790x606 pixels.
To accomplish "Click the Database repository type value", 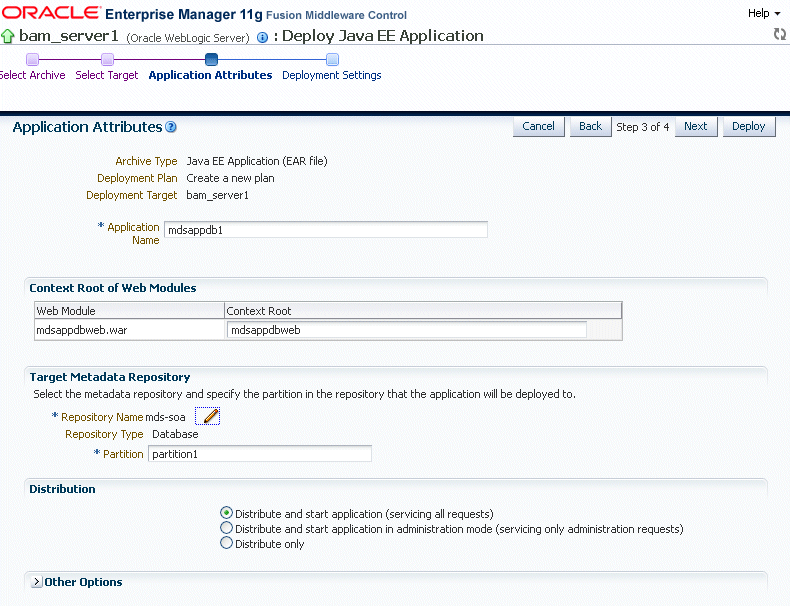I will 175,434.
